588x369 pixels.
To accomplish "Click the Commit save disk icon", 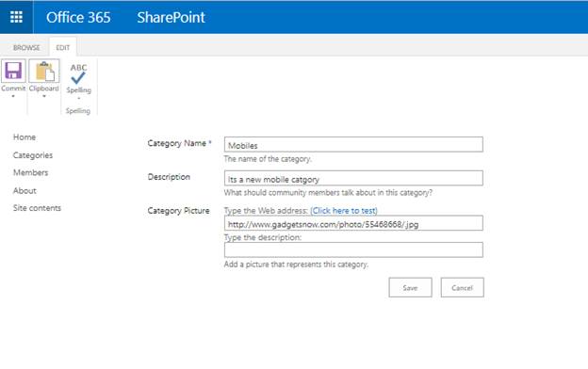I will [x=13, y=71].
